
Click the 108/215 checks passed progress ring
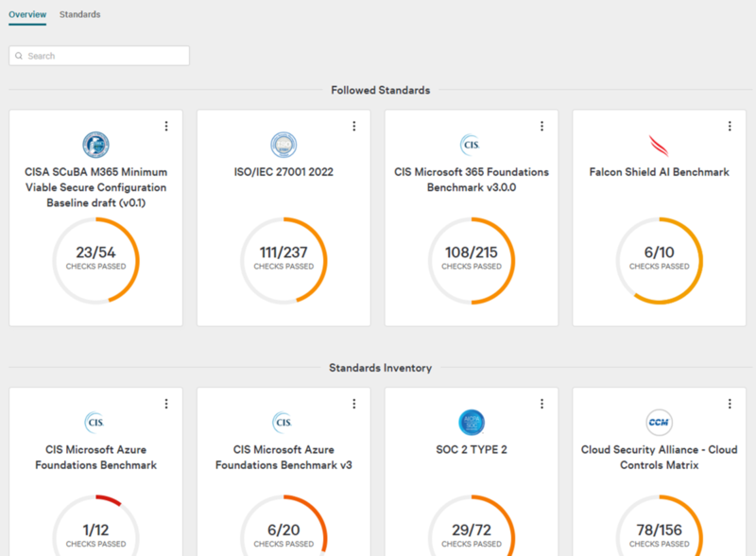point(472,261)
